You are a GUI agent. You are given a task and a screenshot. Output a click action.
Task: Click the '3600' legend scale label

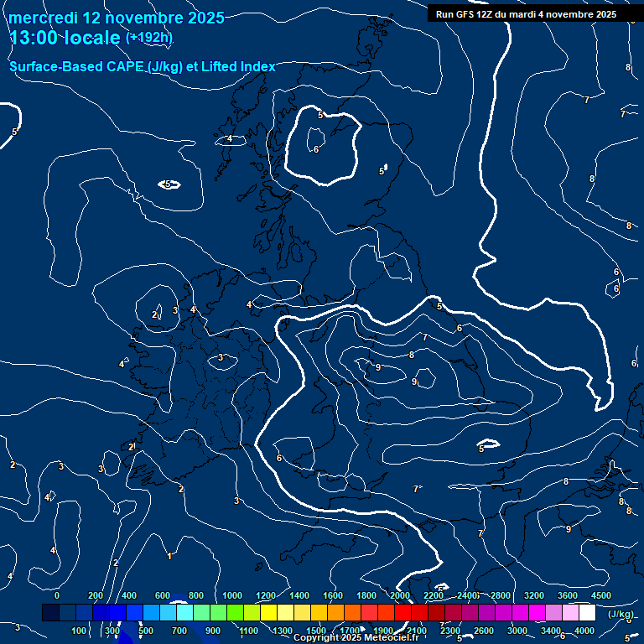coord(567,595)
